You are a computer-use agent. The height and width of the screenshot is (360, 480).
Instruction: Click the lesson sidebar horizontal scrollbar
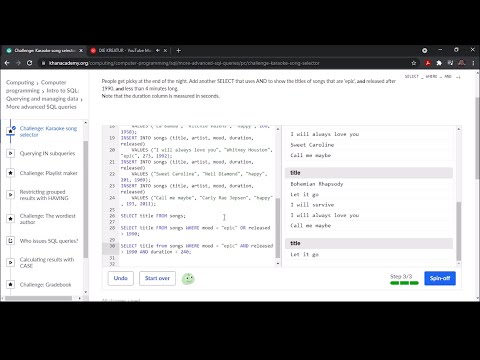point(38,298)
